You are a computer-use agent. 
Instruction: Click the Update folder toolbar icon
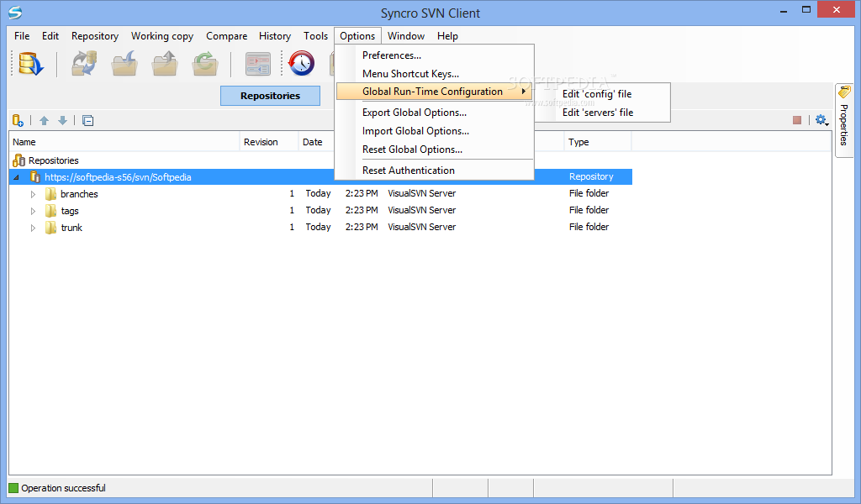(x=124, y=64)
